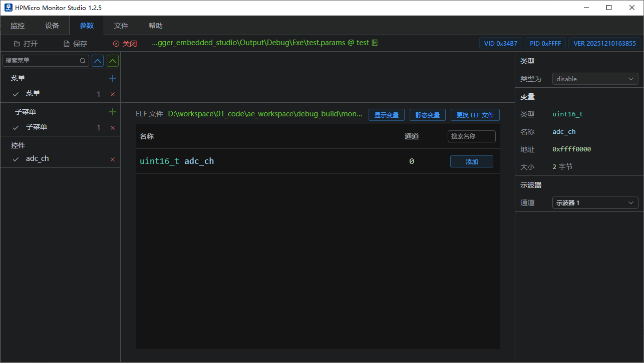Click the HPMicro app icon in title bar
Viewport: 644px width, 363px height.
(8, 8)
